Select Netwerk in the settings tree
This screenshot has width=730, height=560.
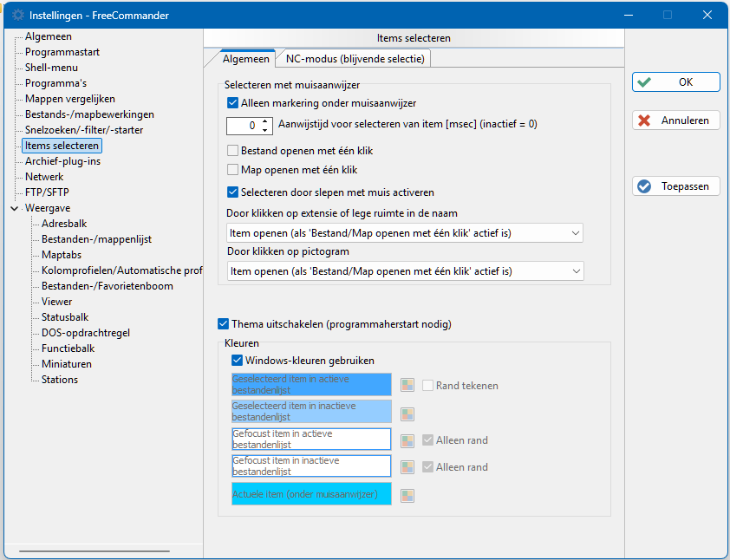coord(44,177)
